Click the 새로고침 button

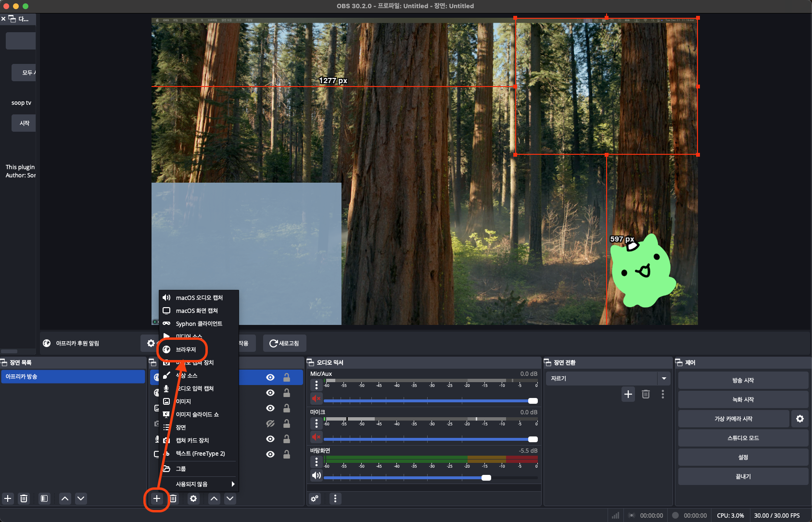tap(284, 343)
